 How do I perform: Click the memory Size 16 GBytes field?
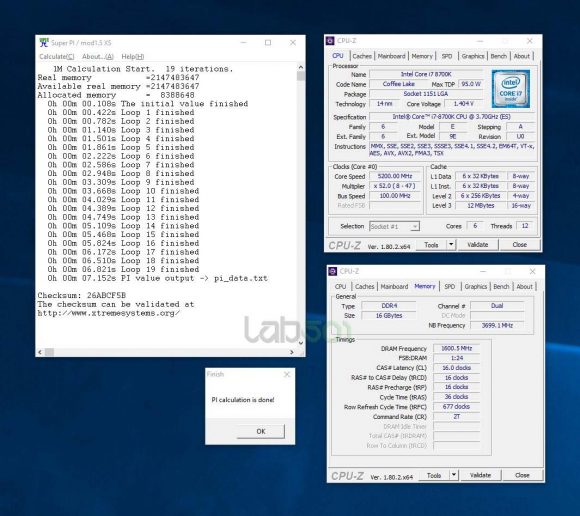[389, 316]
